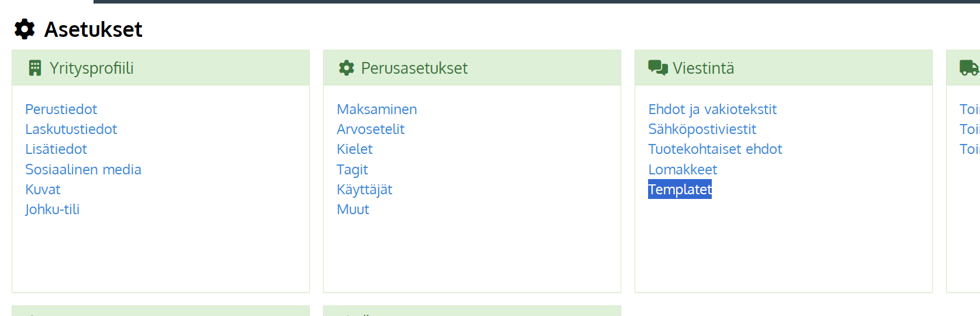The height and width of the screenshot is (316, 980).
Task: Open Laskutustiedot settings
Action: (71, 129)
